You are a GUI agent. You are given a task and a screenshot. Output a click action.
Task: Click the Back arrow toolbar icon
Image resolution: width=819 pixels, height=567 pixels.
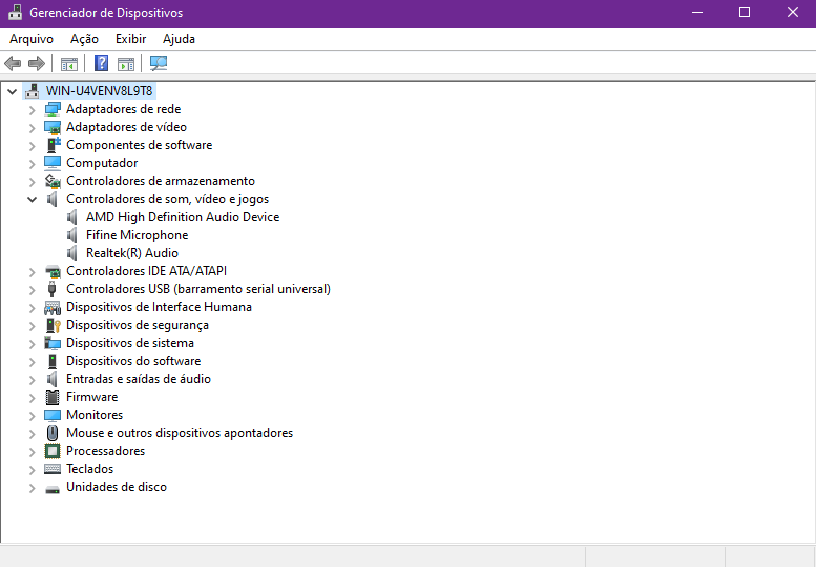click(x=13, y=64)
